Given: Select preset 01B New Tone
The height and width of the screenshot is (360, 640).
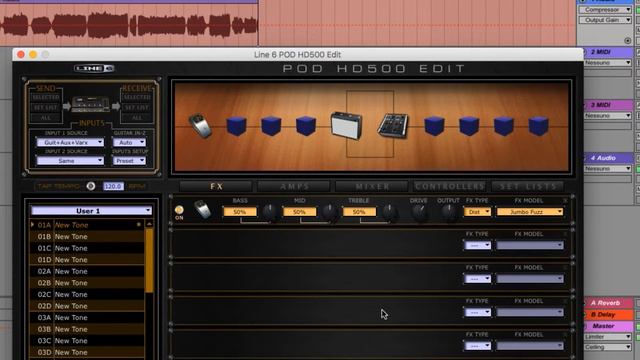Looking at the screenshot, I should 87,236.
